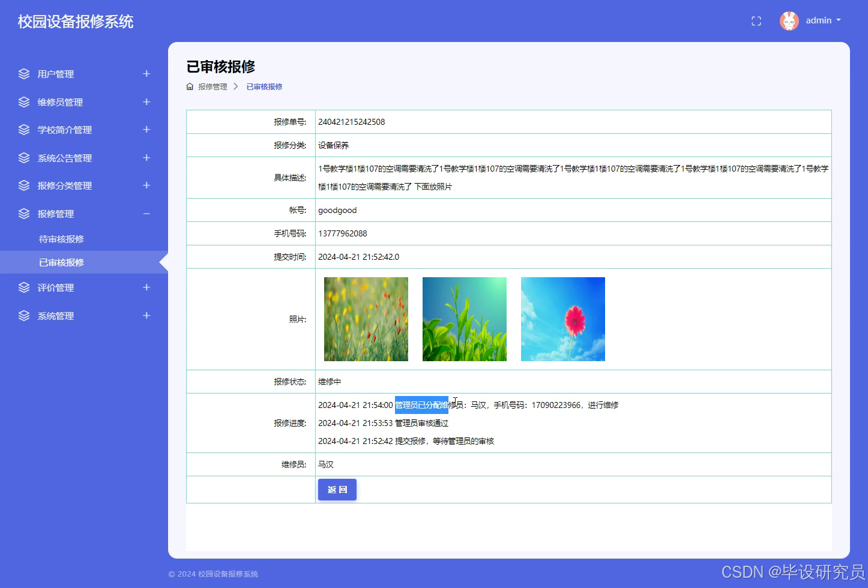
Task: Click the layers icon beside 用户管理
Action: point(24,74)
